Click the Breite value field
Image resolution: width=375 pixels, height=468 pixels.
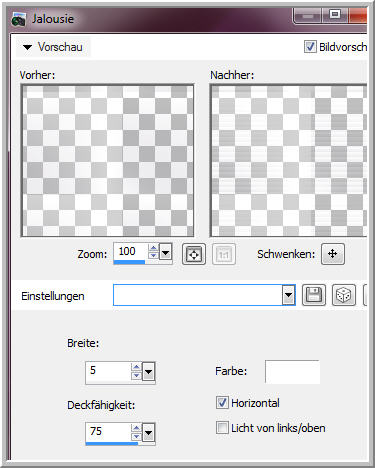tap(108, 371)
